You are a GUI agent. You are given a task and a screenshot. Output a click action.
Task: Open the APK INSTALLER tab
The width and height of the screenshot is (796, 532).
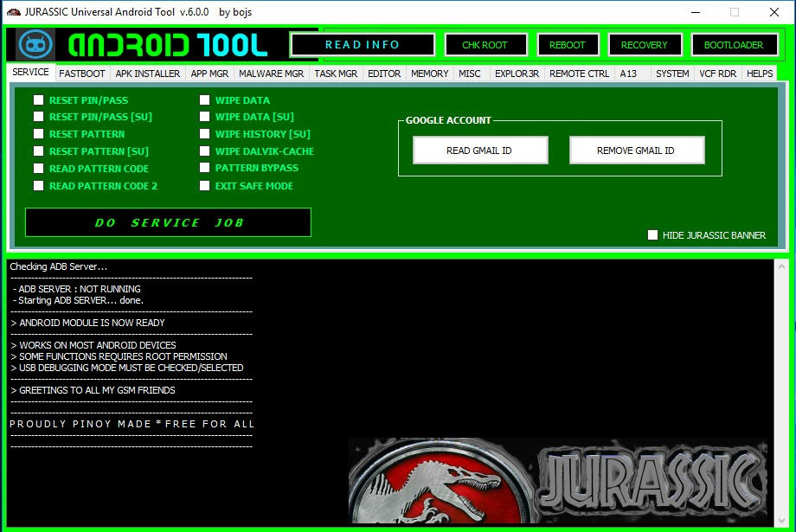(x=148, y=74)
